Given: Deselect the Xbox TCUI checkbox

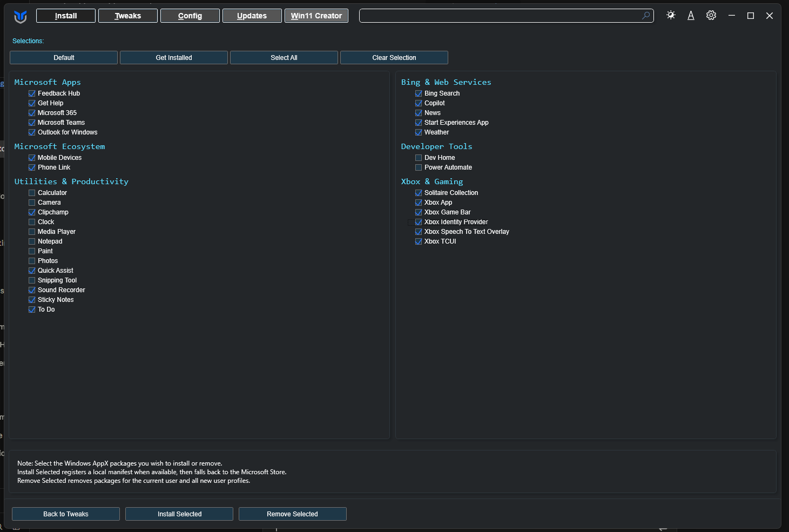Looking at the screenshot, I should coord(419,241).
